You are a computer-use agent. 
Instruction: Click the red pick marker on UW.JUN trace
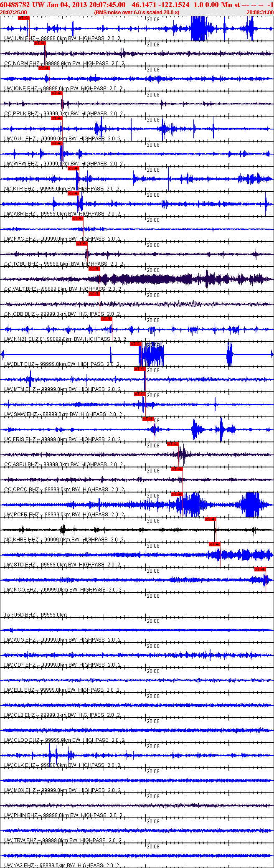coord(24,18)
